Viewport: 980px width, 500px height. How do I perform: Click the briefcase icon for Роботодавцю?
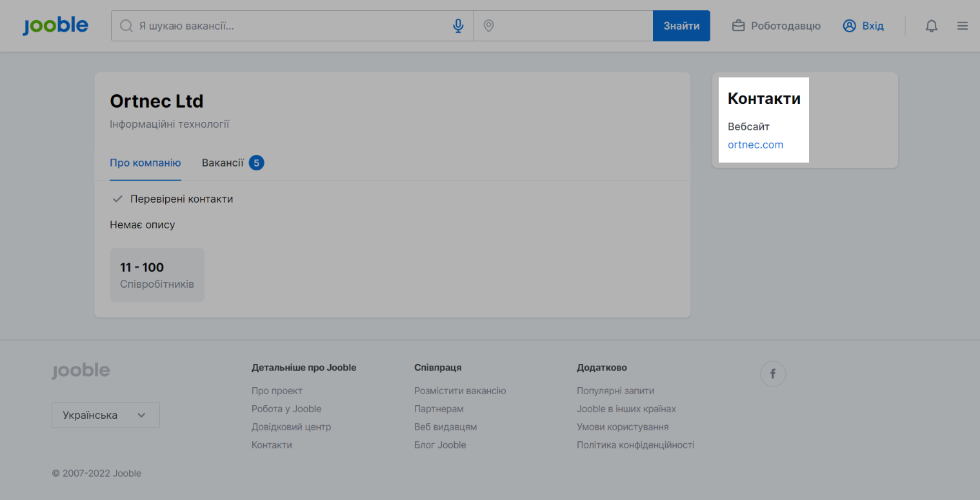pyautogui.click(x=739, y=26)
